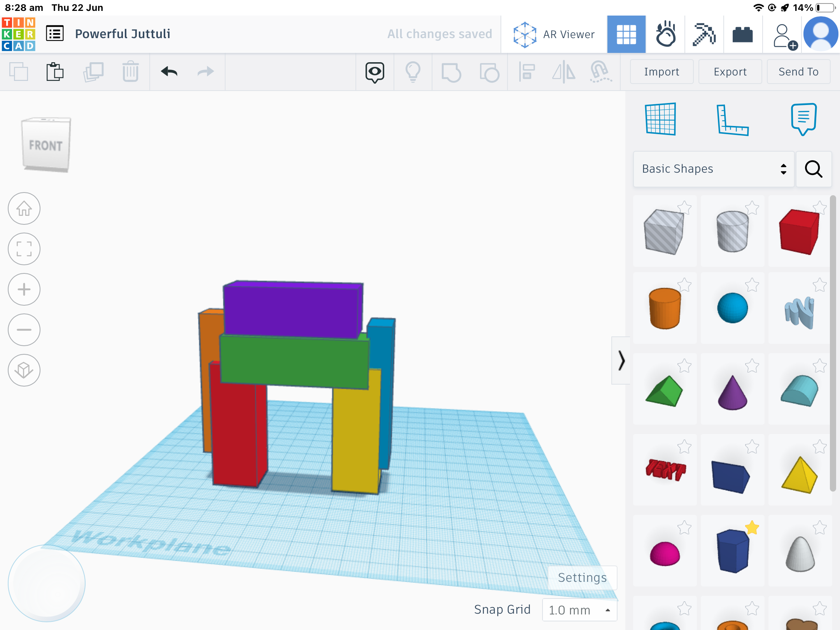Select the green box in the scene
Image resolution: width=840 pixels, height=630 pixels.
[x=294, y=362]
